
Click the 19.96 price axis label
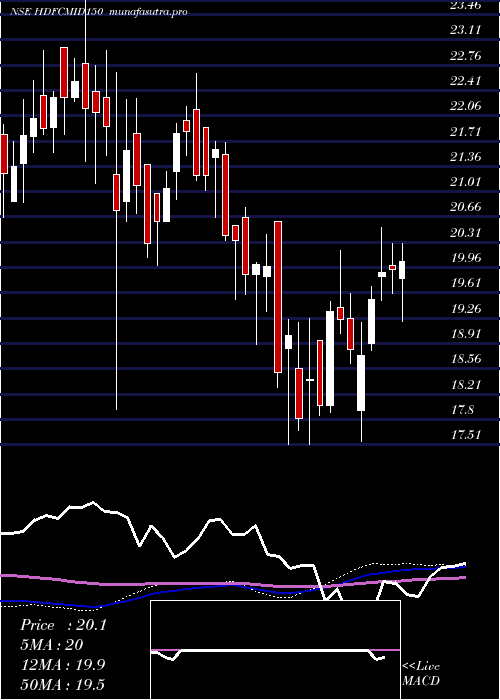tap(466, 258)
